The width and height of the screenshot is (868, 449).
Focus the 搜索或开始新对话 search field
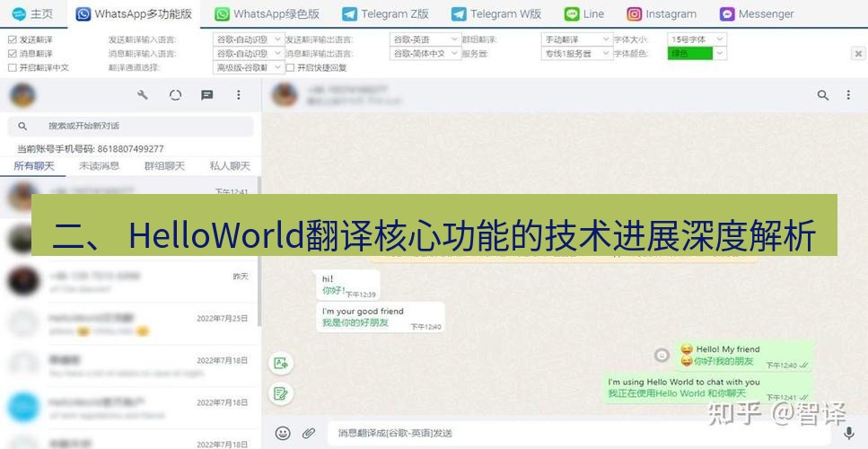coord(131,127)
